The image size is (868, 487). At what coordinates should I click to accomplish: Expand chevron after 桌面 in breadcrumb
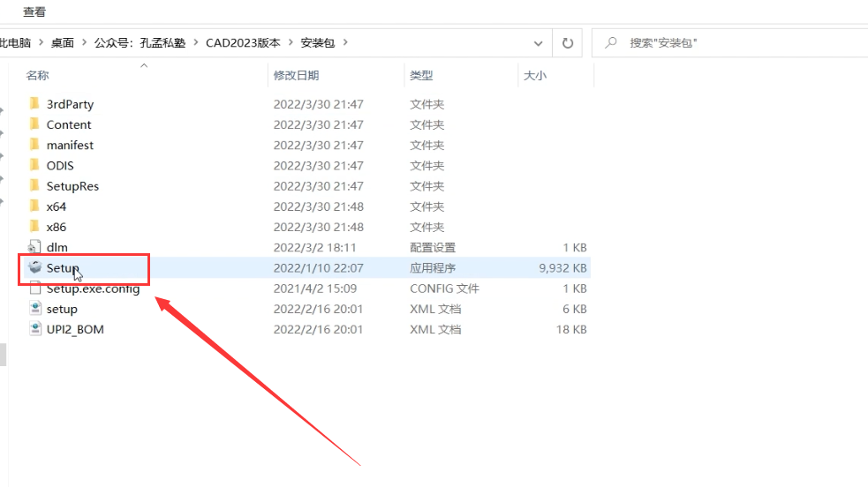click(84, 42)
